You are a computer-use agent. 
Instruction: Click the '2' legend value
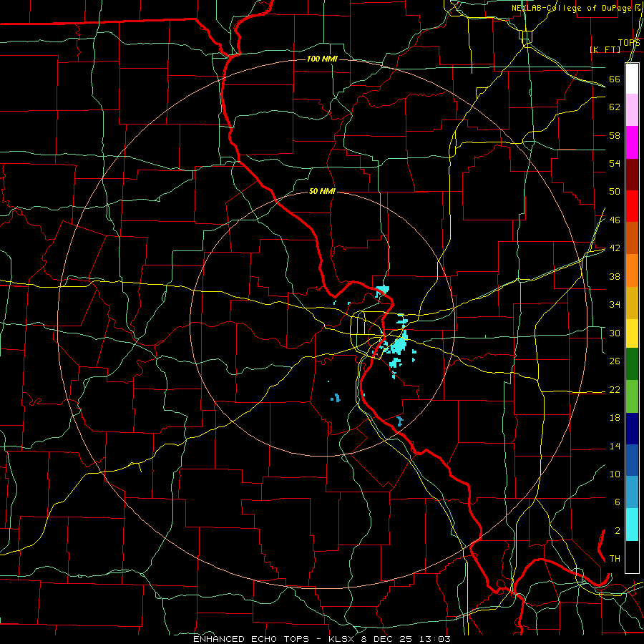tap(617, 531)
